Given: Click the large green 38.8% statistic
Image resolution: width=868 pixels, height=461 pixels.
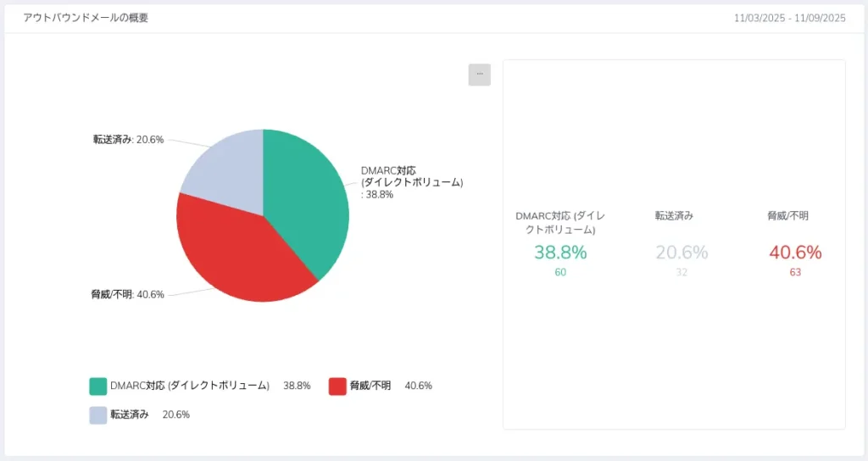Looking at the screenshot, I should [x=559, y=252].
